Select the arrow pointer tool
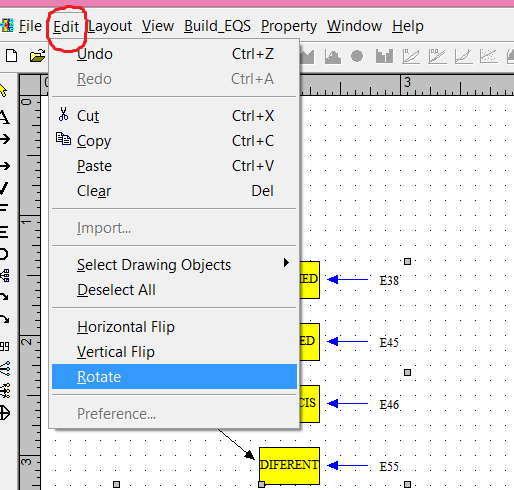The height and width of the screenshot is (490, 514). pyautogui.click(x=3, y=90)
